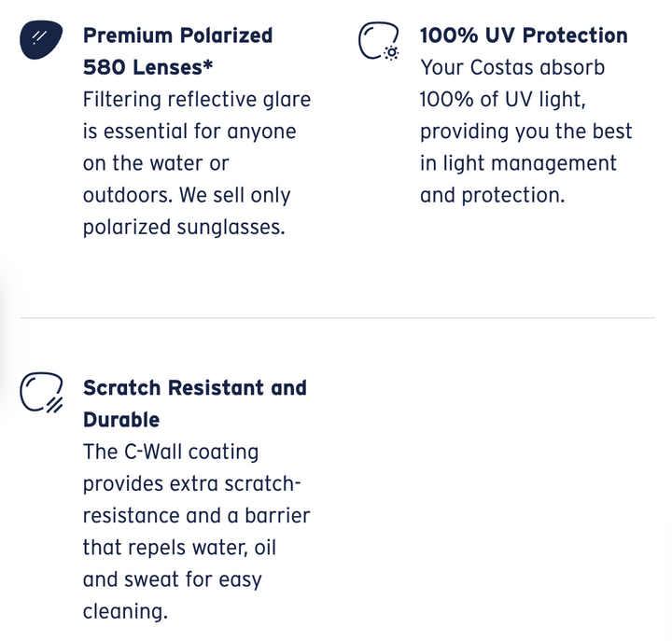Click the "100% UV Protection" heading
672x641 pixels.
(524, 35)
